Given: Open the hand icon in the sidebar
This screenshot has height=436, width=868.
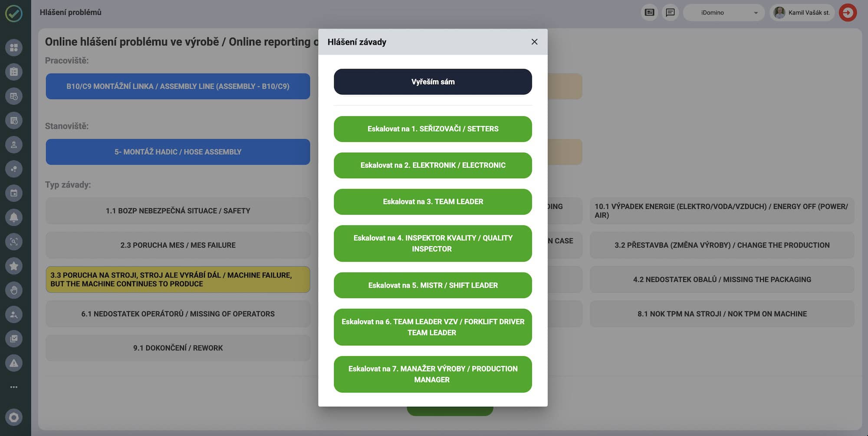Looking at the screenshot, I should click(x=14, y=290).
